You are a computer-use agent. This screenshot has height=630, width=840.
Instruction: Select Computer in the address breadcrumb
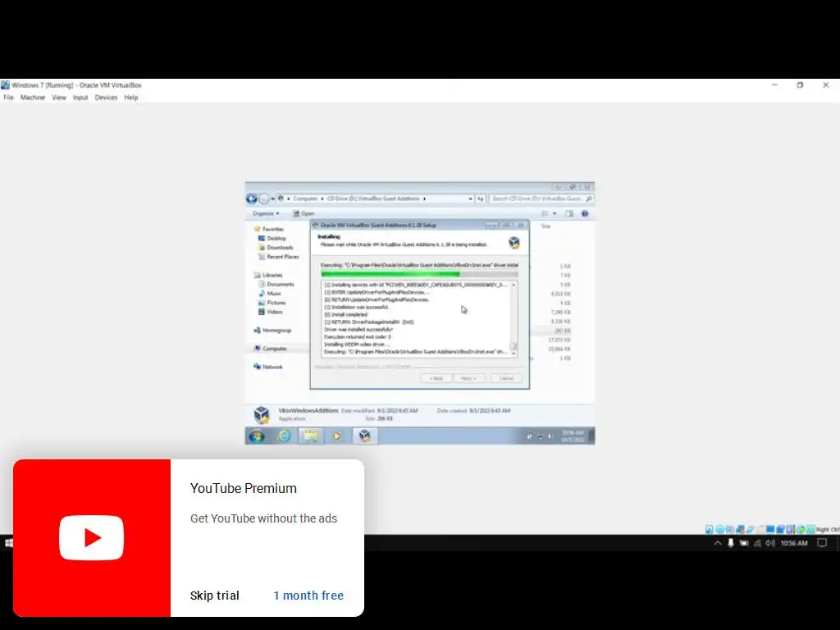[305, 199]
